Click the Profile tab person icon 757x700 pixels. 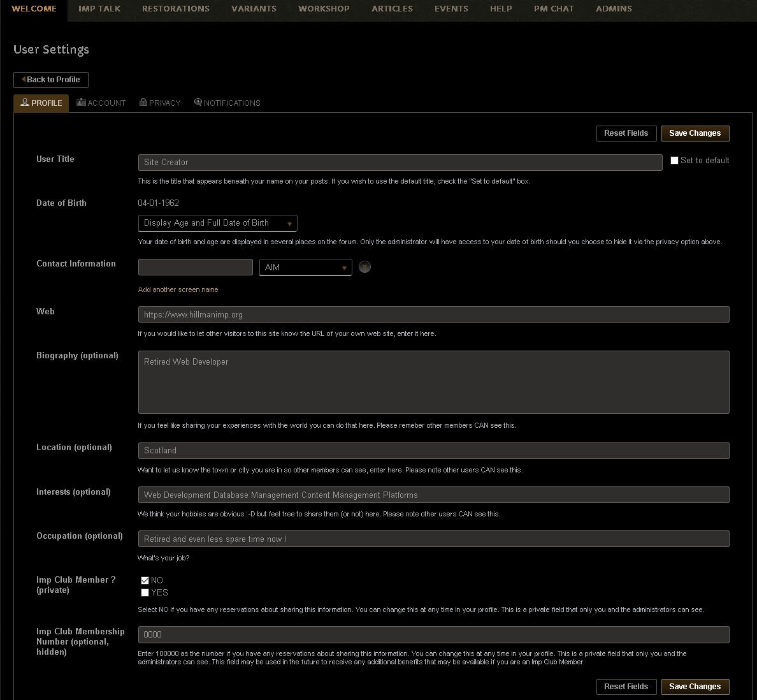click(25, 103)
